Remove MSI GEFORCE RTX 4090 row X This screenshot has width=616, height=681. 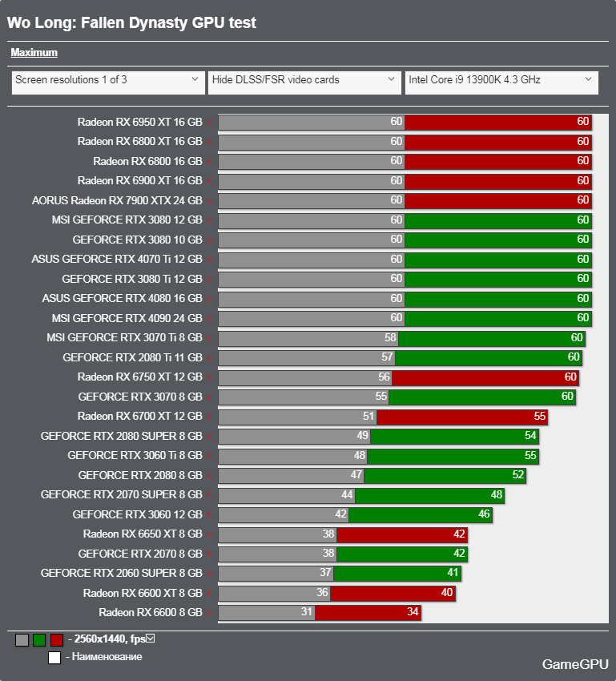point(208,319)
